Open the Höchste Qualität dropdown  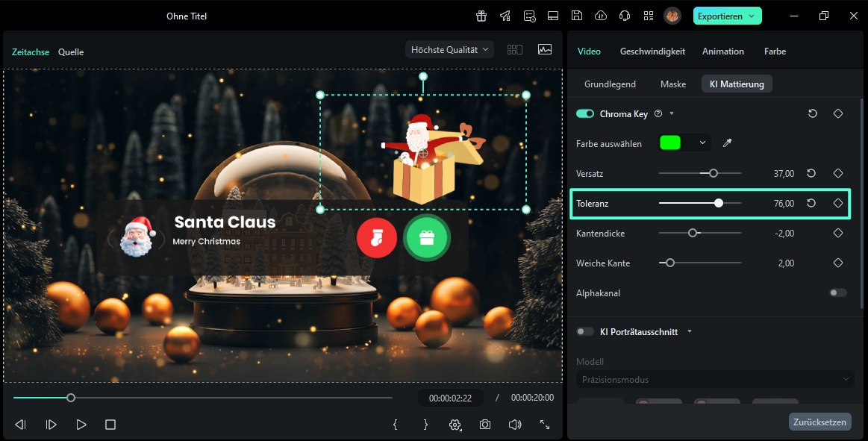[x=450, y=50]
